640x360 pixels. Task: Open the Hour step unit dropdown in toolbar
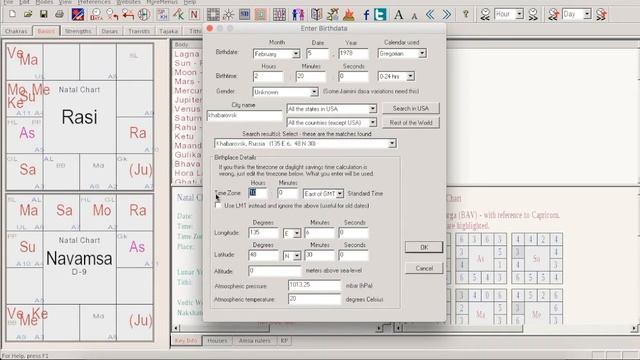coord(520,14)
